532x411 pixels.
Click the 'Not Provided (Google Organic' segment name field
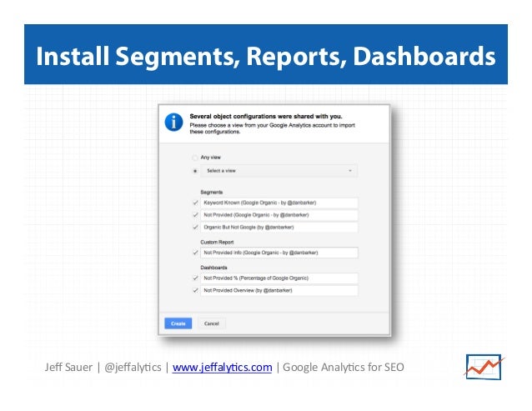tap(279, 215)
